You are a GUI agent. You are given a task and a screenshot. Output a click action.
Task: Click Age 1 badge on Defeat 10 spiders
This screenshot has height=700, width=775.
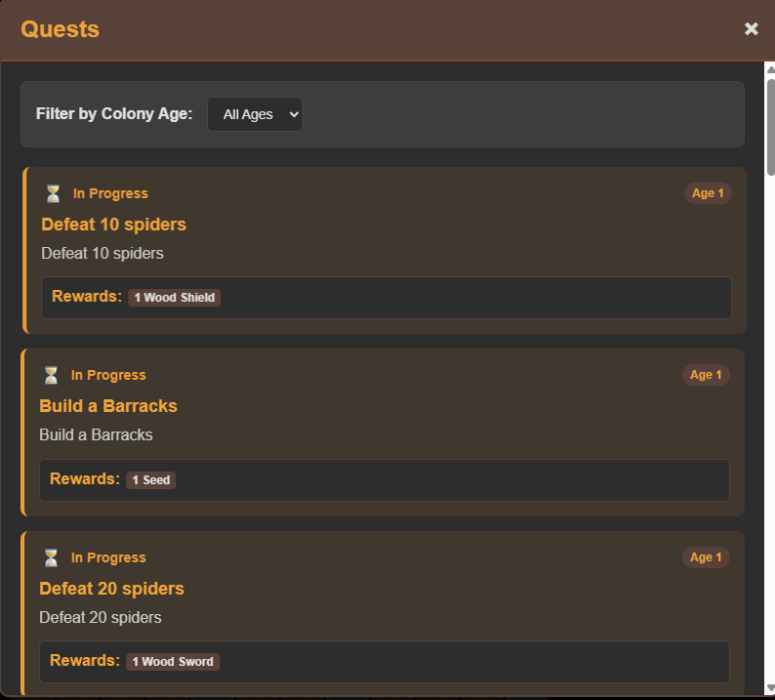[708, 193]
